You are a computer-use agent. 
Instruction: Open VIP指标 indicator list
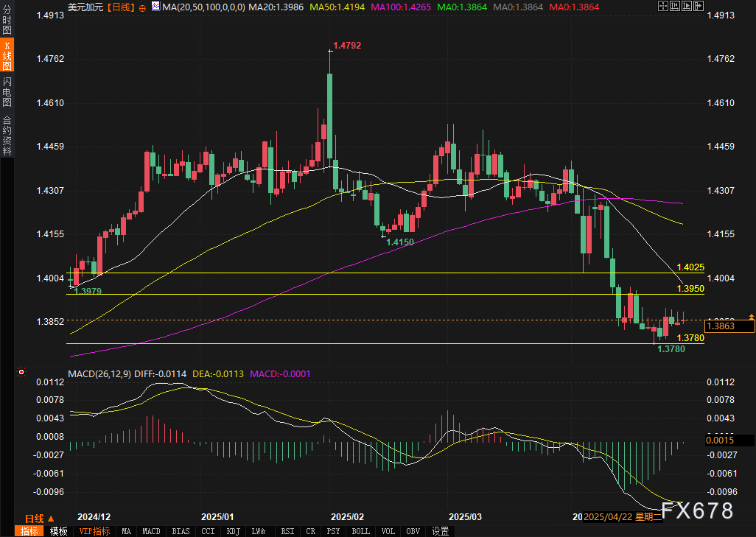pyautogui.click(x=94, y=531)
